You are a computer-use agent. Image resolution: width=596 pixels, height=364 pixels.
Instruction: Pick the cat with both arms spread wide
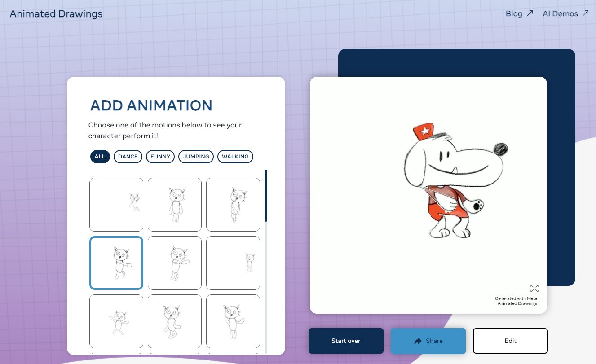point(116,321)
